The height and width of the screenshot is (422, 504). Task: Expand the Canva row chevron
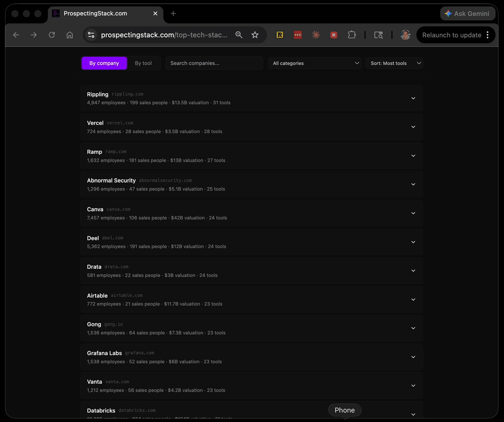tap(413, 213)
